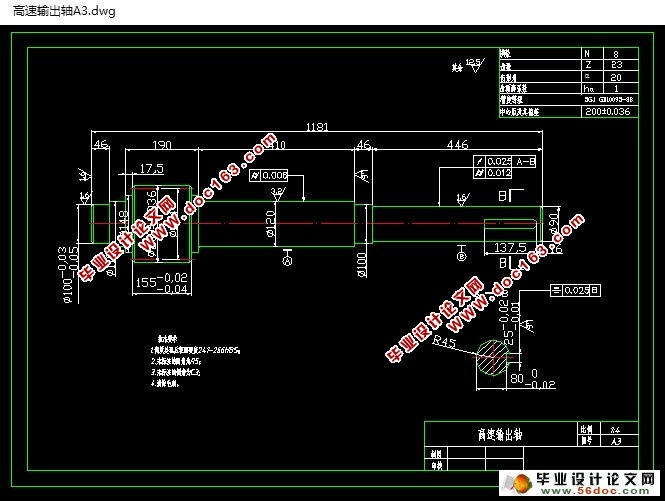Select the 200±0.036 cell in gear table
Viewport: 665px width, 501px height.
point(608,112)
